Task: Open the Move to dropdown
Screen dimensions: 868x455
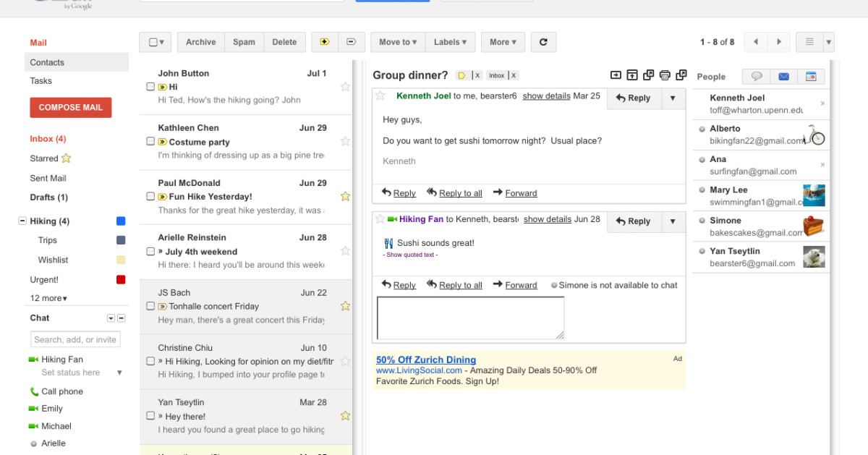Action: [x=398, y=42]
